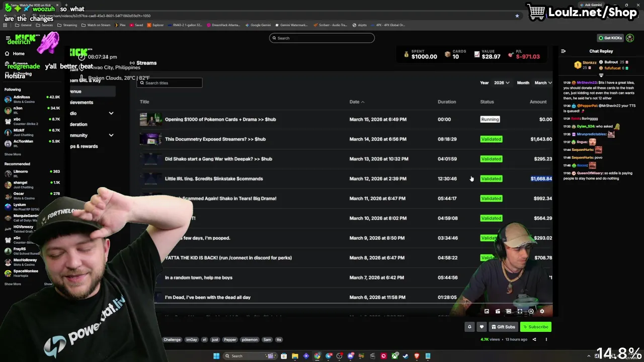Open 'Did Shako start a Gang War' stream title
This screenshot has height=362, width=644.
click(218, 159)
